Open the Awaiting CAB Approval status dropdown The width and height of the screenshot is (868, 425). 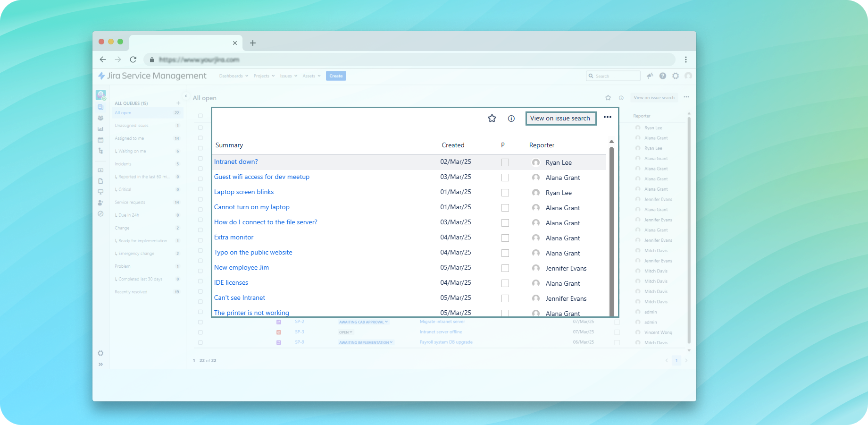[363, 322]
